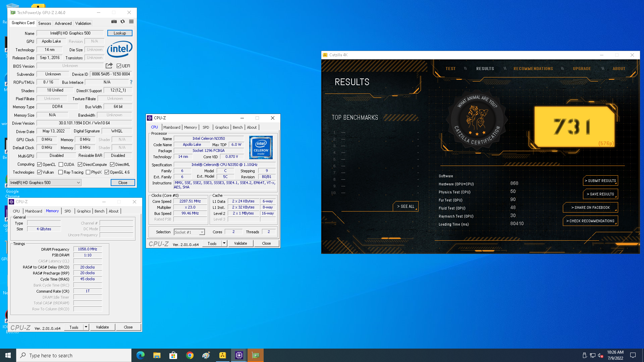Open Microsoft Edge from the taskbar
This screenshot has width=644, height=362.
coord(141,355)
